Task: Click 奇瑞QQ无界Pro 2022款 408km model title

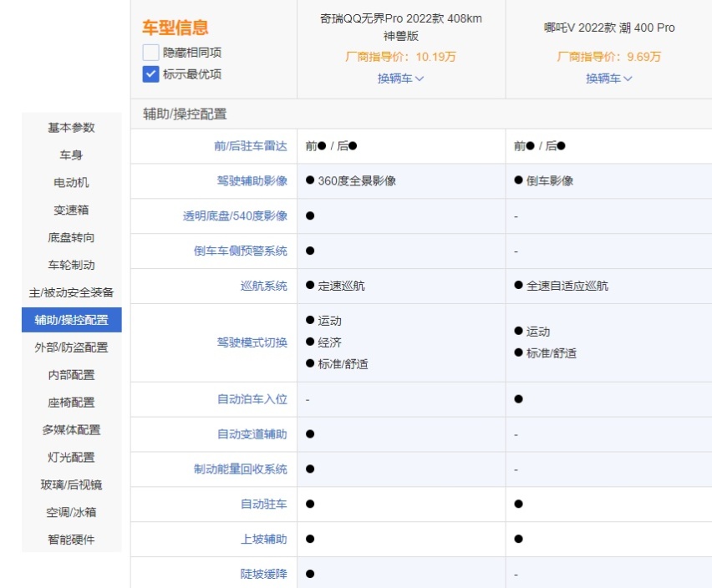Action: 401,28
